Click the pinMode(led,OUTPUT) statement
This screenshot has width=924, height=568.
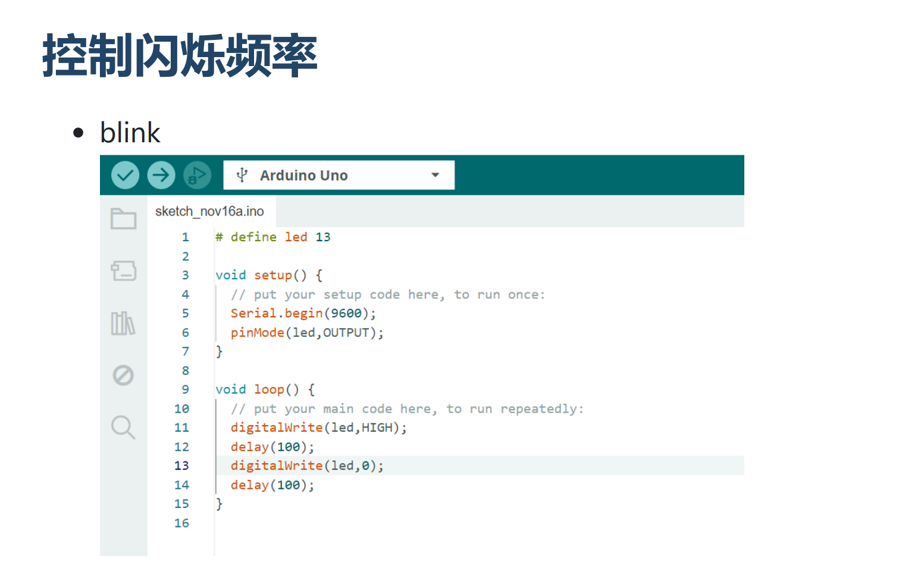pos(306,332)
